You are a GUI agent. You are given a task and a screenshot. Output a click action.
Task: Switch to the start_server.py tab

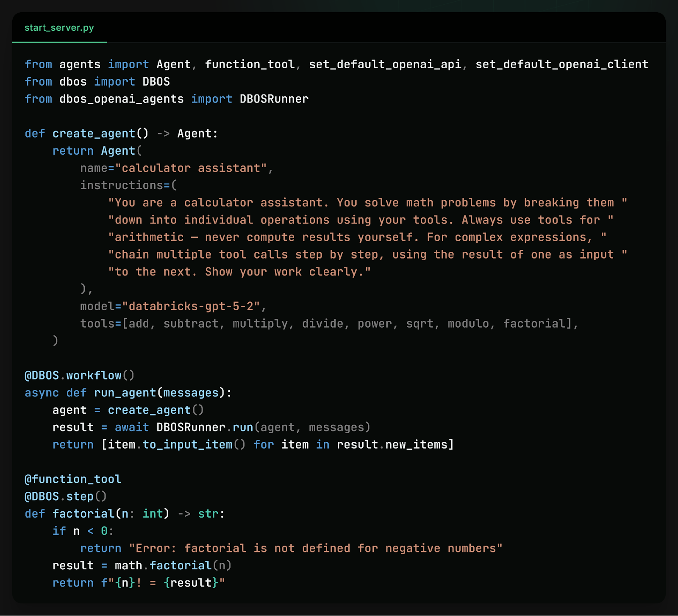(59, 28)
